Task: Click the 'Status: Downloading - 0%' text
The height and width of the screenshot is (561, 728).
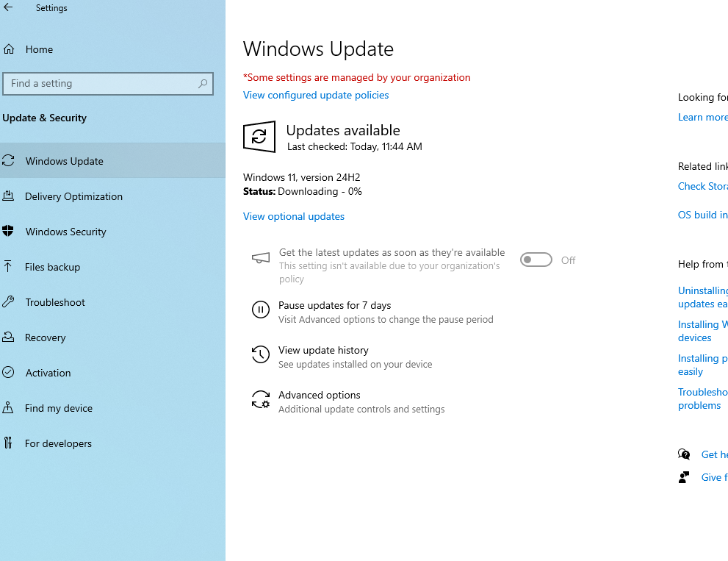Action: pos(302,191)
